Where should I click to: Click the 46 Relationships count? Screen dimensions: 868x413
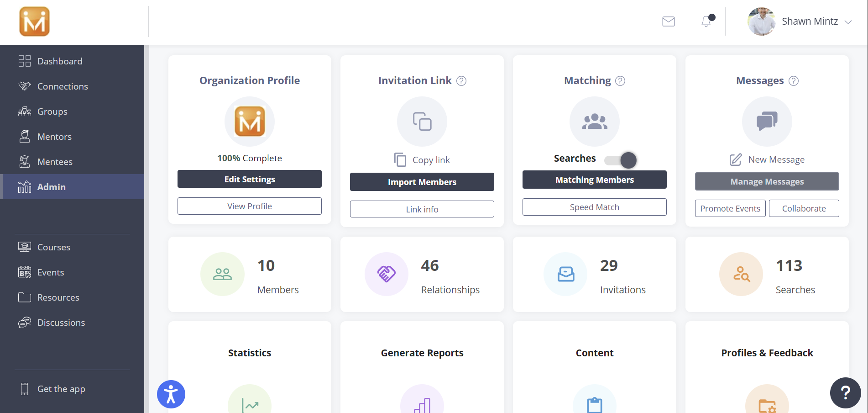430,265
